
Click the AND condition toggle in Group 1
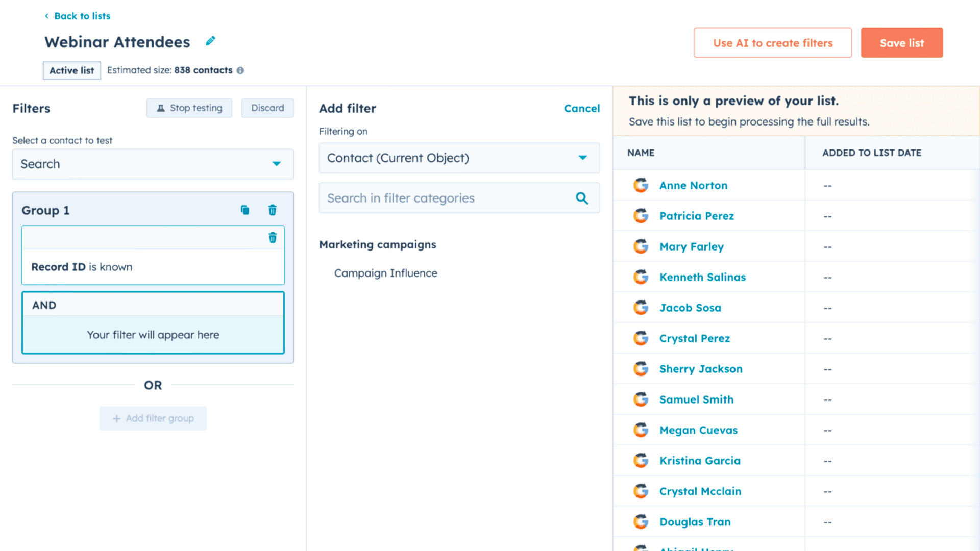44,305
